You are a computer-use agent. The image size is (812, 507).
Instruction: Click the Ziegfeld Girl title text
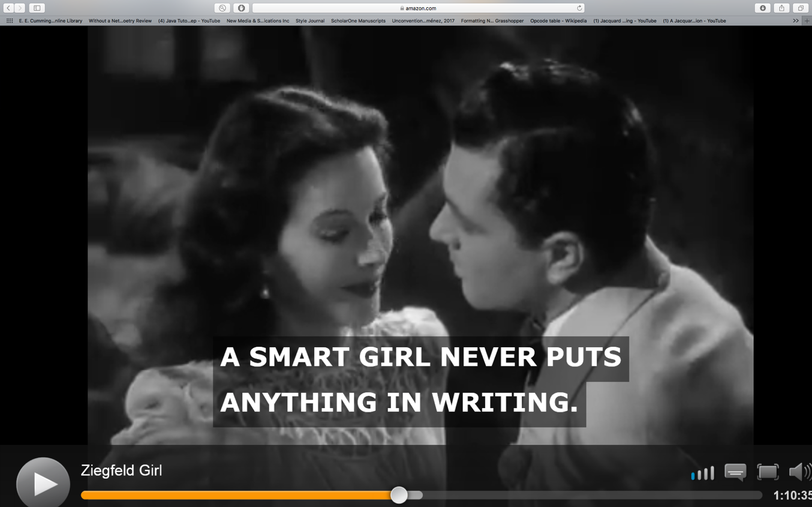click(x=122, y=471)
